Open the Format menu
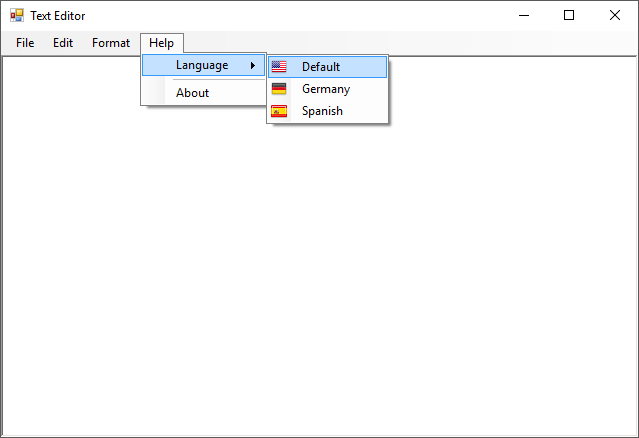 click(x=111, y=43)
